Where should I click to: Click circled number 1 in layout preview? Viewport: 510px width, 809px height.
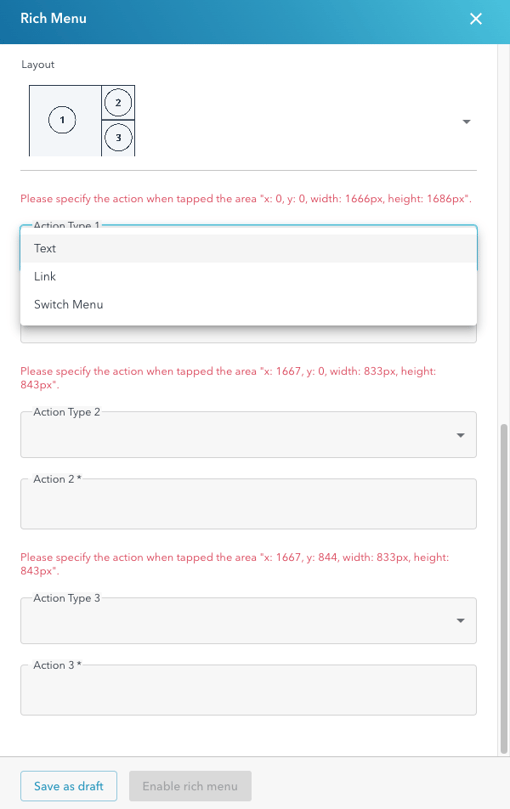coord(62,120)
